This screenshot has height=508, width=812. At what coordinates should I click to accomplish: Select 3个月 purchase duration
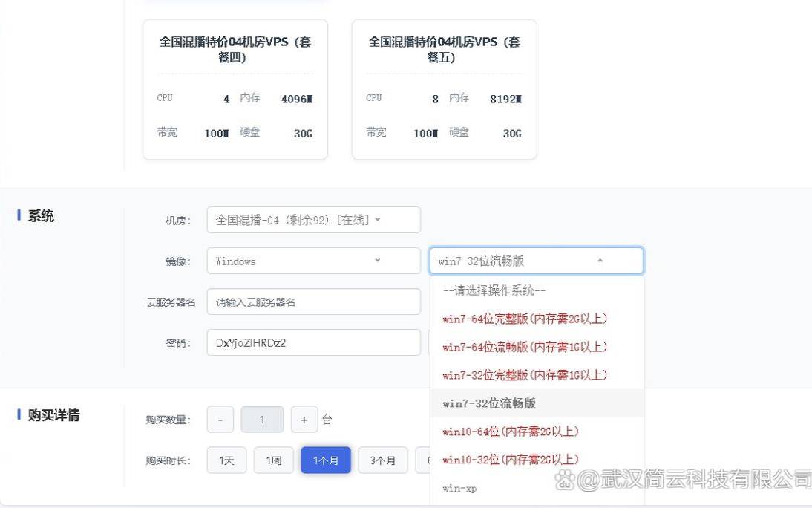[382, 460]
